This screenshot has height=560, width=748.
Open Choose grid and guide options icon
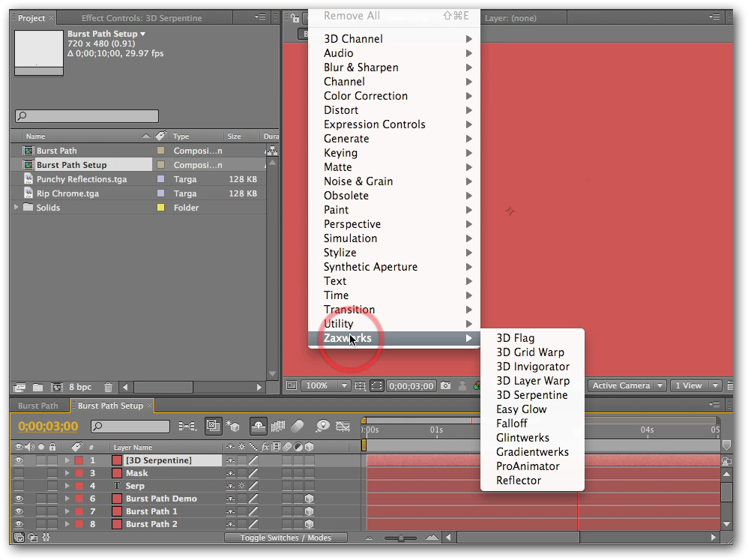pyautogui.click(x=361, y=385)
